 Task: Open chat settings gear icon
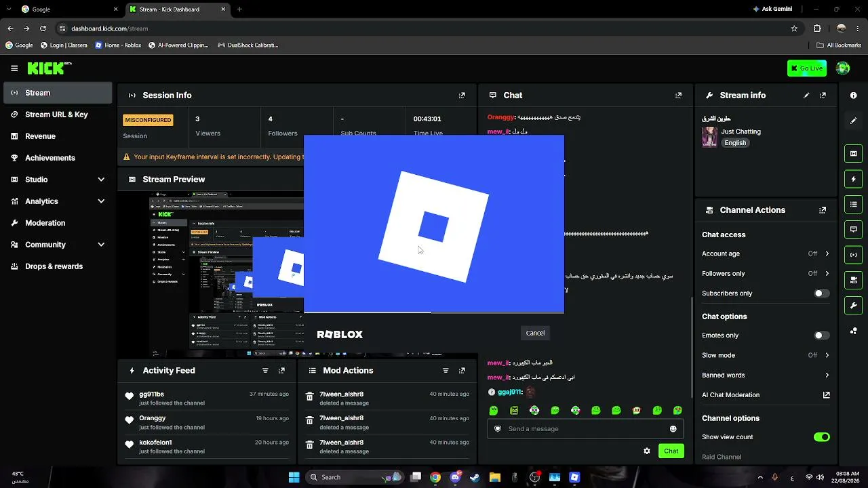coord(647,451)
